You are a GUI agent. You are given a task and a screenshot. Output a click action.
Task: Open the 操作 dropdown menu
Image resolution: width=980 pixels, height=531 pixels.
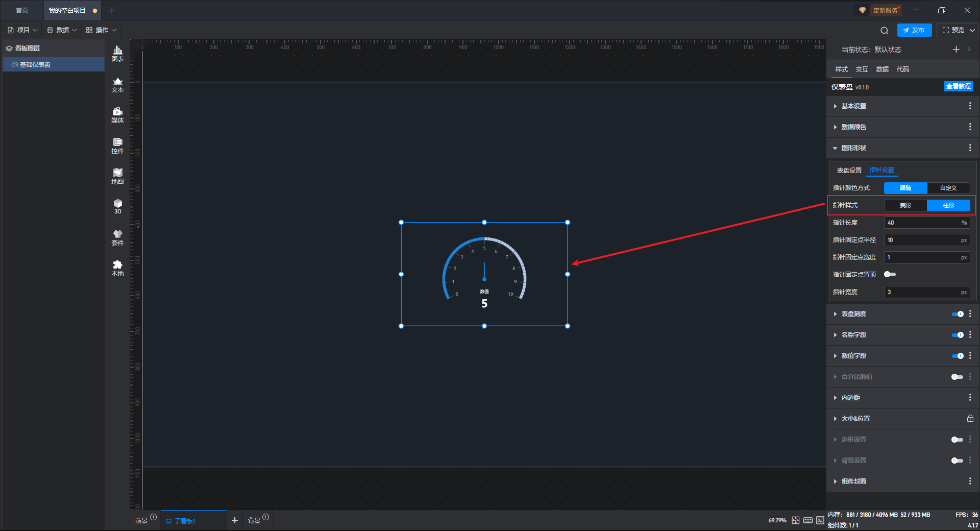102,30
